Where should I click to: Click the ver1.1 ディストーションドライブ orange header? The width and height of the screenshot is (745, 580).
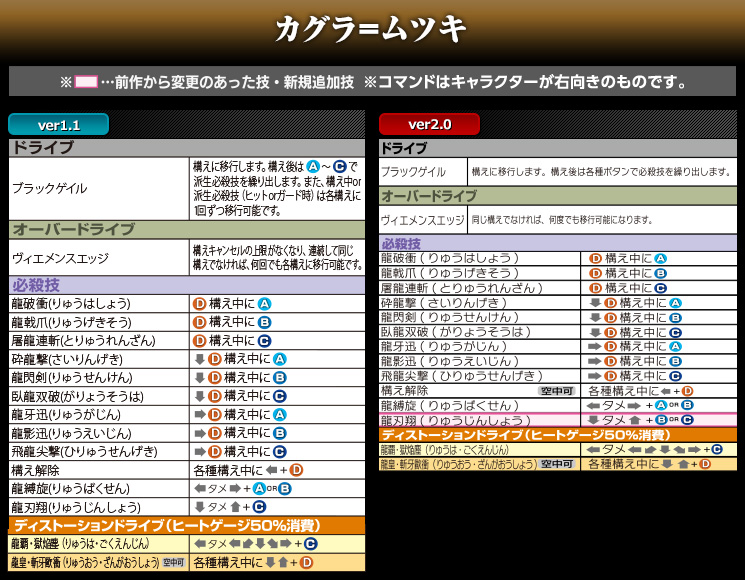pyautogui.click(x=187, y=525)
